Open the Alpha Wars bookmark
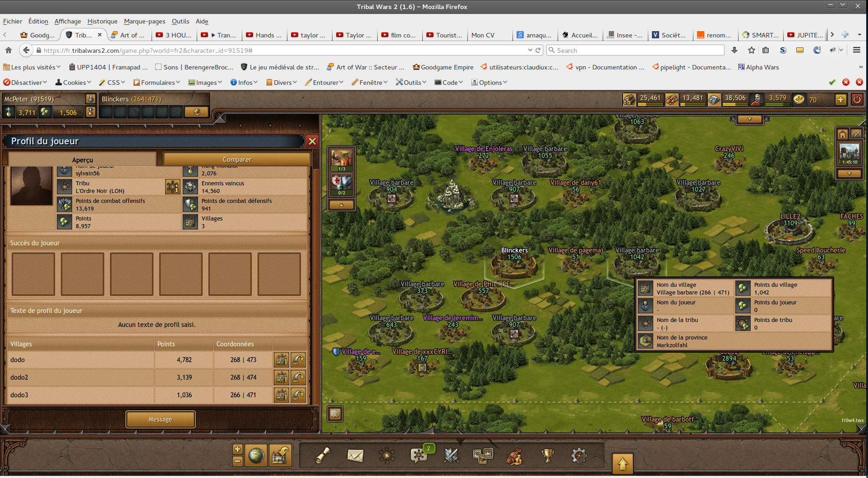This screenshot has width=868, height=478. click(x=758, y=67)
